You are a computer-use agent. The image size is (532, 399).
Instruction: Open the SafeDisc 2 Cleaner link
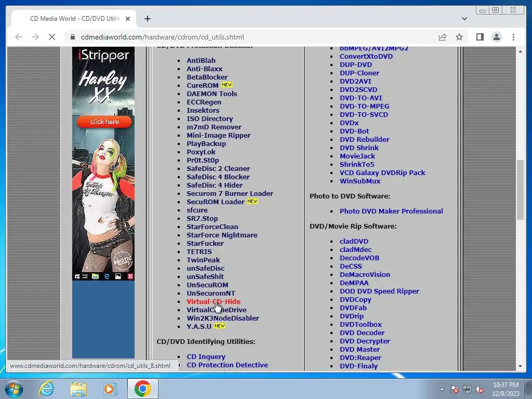(218, 169)
